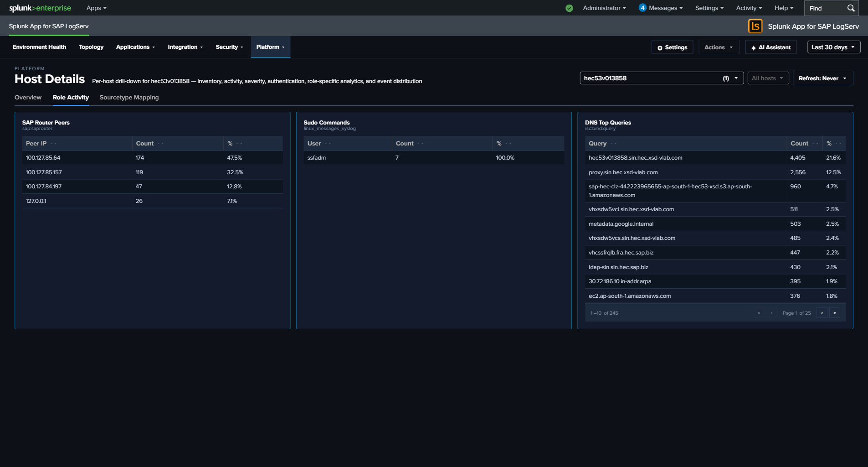The height and width of the screenshot is (467, 868).
Task: Click peer IP 100.127.84.197 row
Action: 152,187
